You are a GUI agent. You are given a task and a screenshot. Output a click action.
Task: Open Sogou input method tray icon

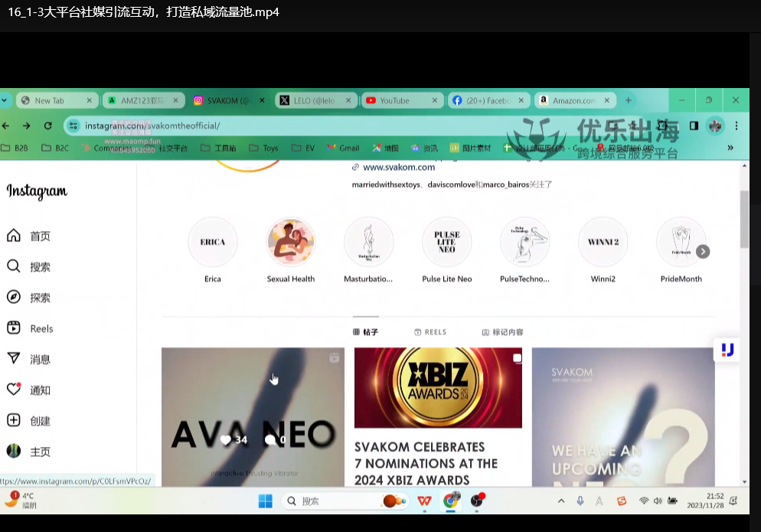coord(622,501)
